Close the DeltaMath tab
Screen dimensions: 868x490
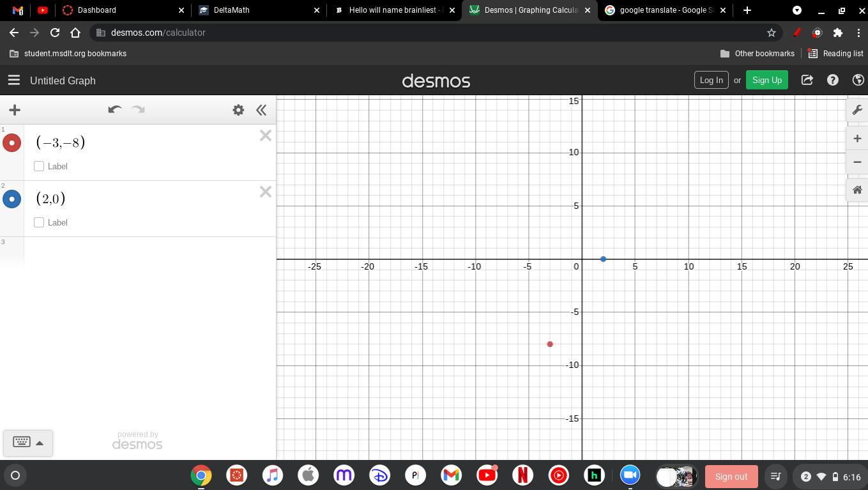317,10
